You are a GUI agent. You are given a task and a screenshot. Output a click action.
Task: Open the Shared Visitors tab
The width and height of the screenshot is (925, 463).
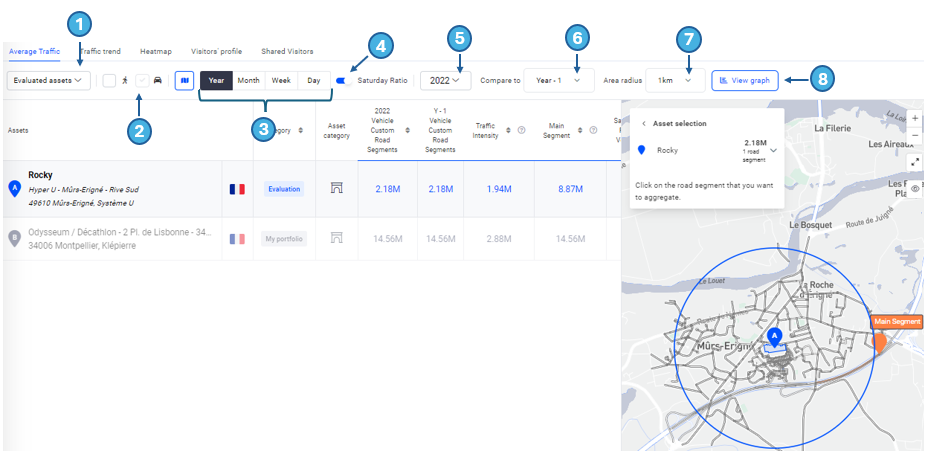point(287,51)
